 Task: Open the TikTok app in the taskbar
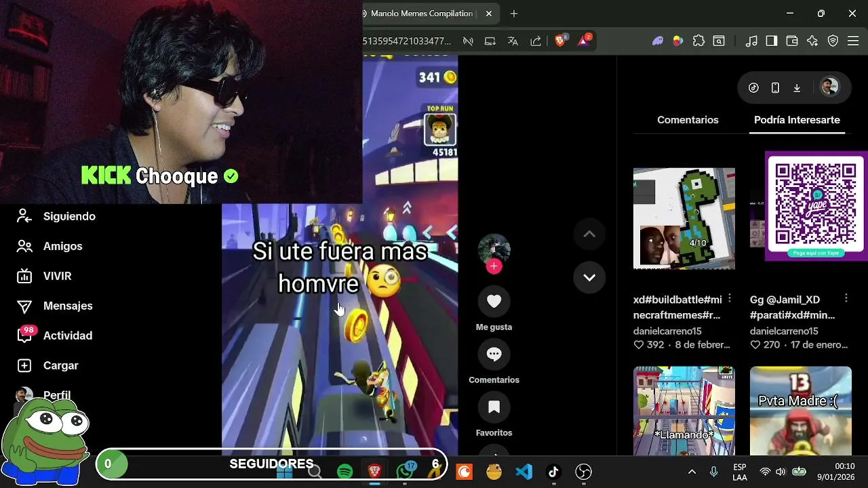click(x=553, y=472)
